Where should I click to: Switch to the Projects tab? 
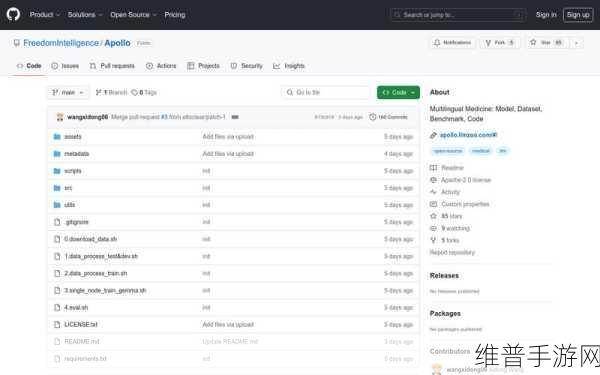pos(203,66)
